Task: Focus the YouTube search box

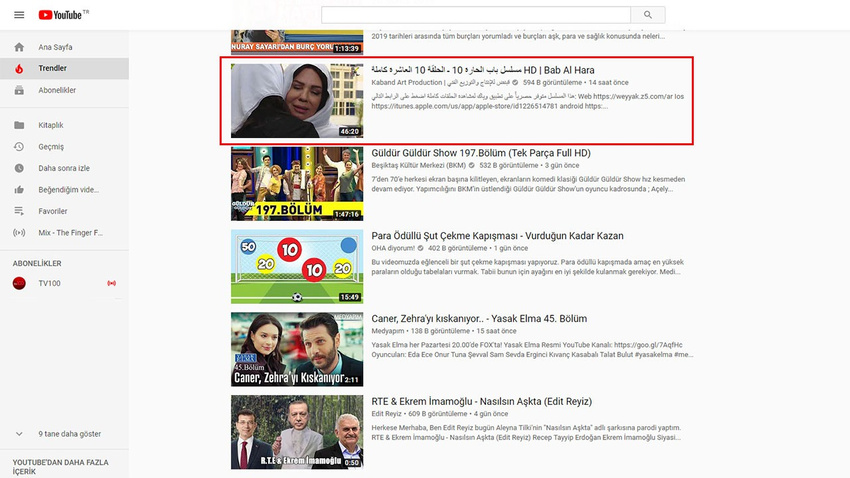Action: (476, 15)
